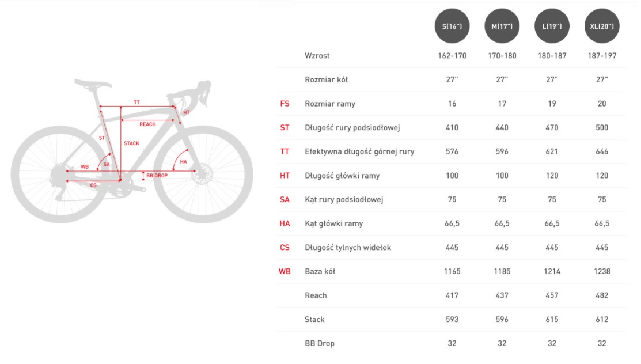Select the S(16") size badge

(x=452, y=26)
